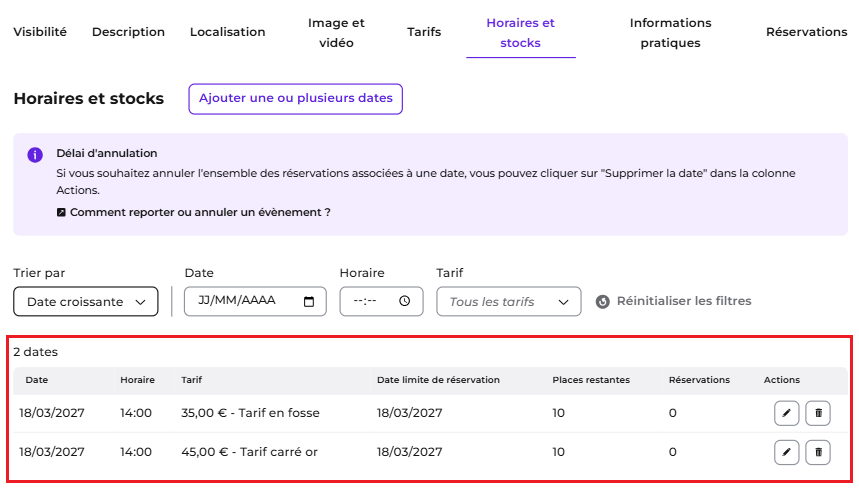Open Comment reporter ou annuler un évènement link
The image size is (859, 495).
[194, 212]
